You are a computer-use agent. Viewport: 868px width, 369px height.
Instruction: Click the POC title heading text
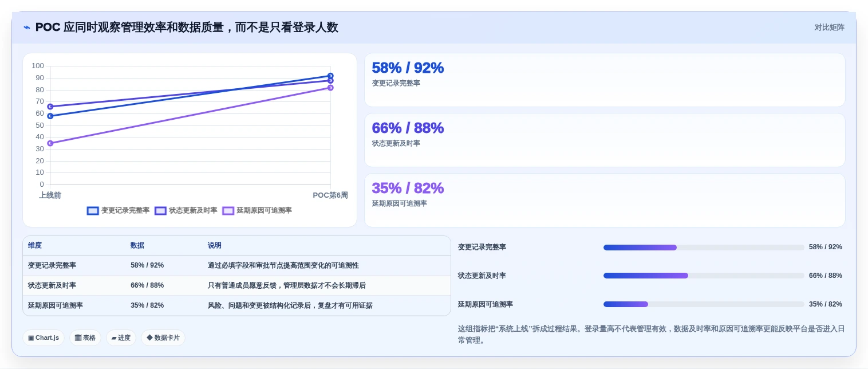(x=187, y=28)
